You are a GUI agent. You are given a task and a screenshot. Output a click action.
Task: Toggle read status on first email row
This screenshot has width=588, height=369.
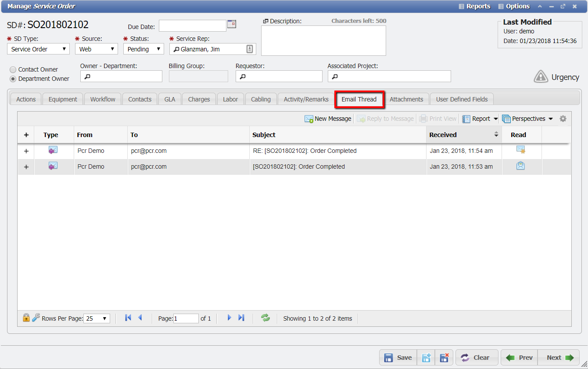click(x=520, y=151)
